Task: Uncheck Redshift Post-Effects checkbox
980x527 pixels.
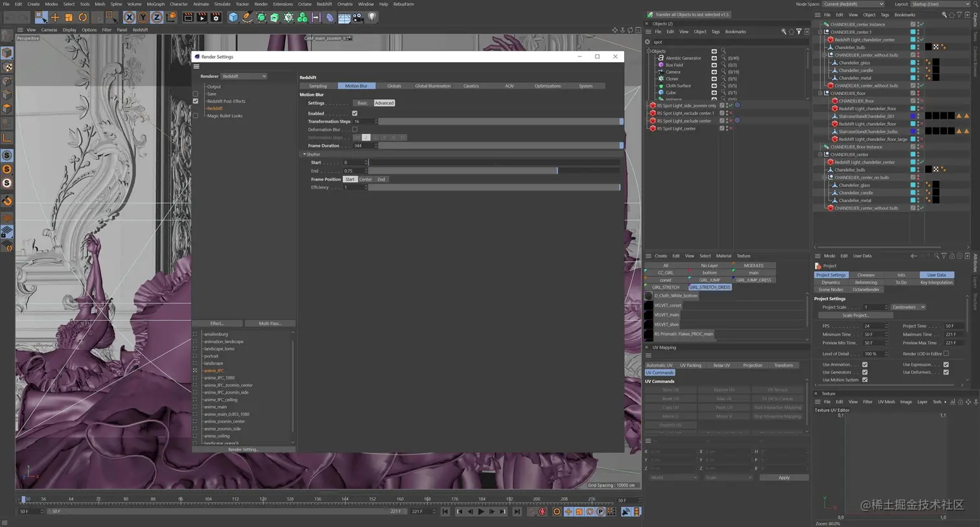Action: point(195,101)
